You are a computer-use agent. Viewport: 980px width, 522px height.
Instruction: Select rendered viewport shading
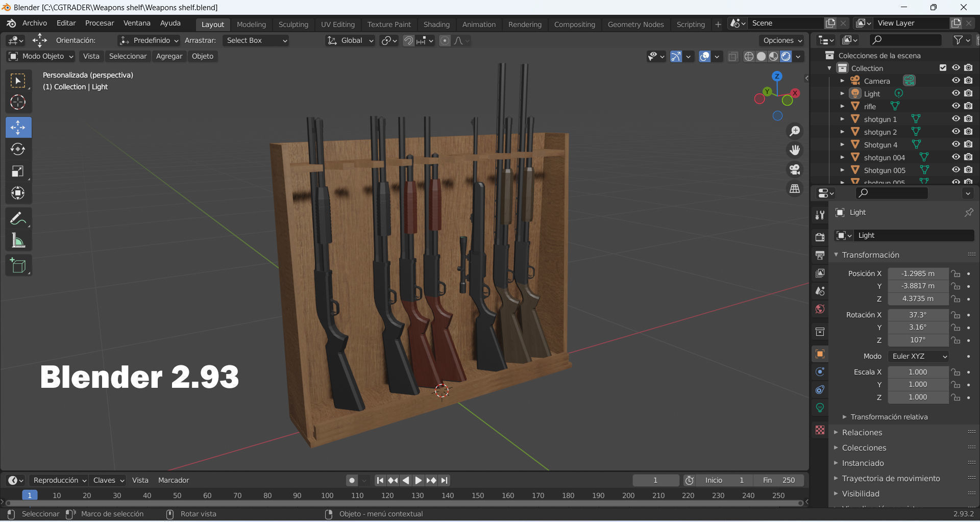coord(786,57)
